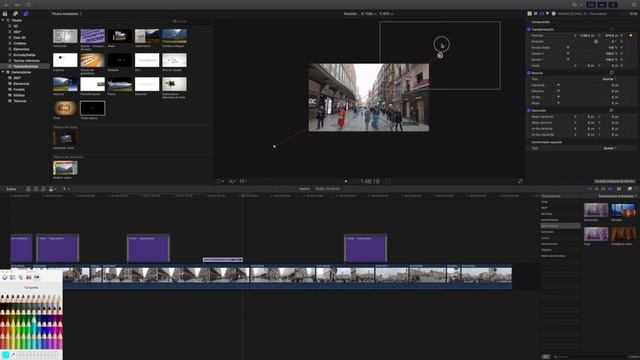Screen dimensions: 640x360
Task: Open the Photos and Audio sidebar icon
Action: (x=16, y=13)
